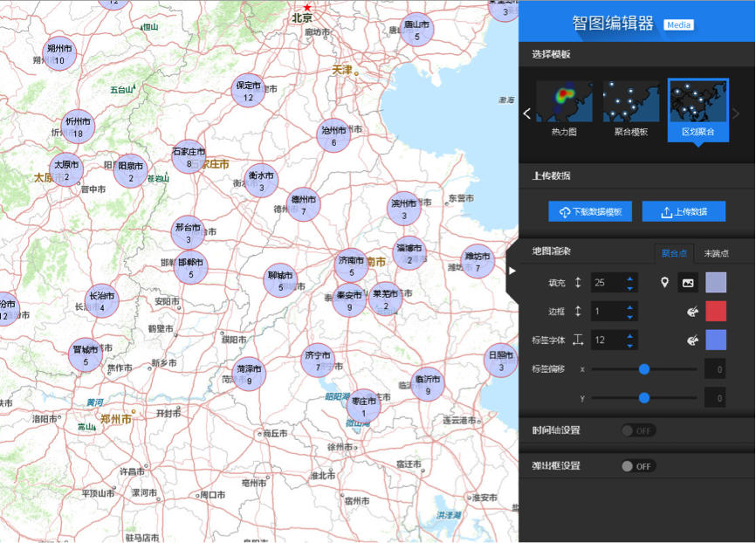Decrease the 填充 value with the down arrow
This screenshot has height=543, width=756.
pyautogui.click(x=629, y=288)
